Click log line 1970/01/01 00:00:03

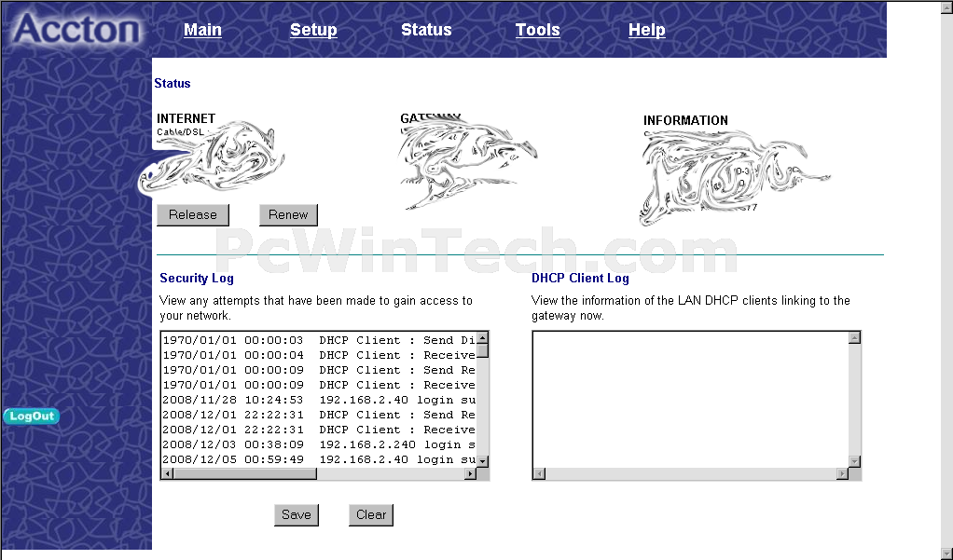tap(319, 340)
